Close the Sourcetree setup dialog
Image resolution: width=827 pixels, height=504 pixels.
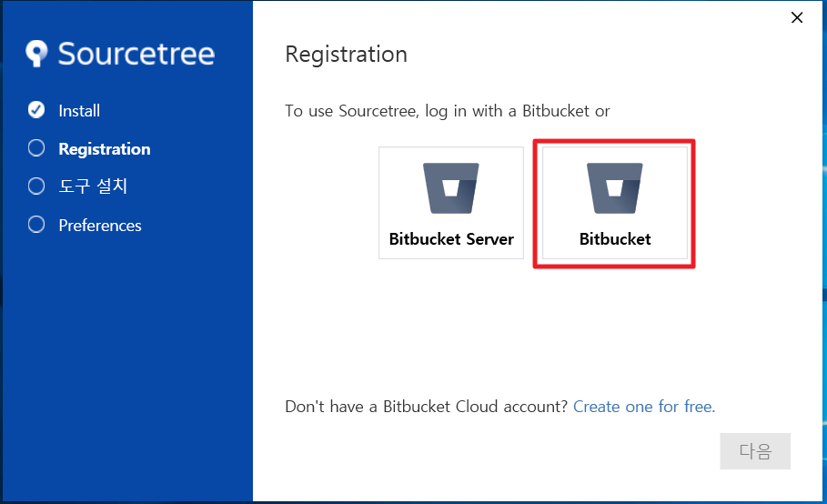797,17
